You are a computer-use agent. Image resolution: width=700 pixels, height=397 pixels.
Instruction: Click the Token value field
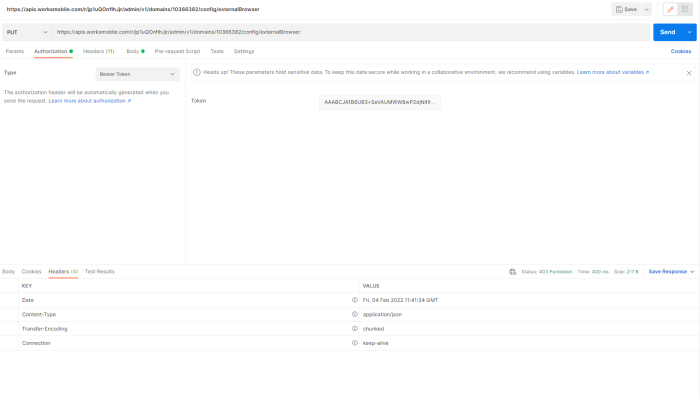(x=379, y=102)
